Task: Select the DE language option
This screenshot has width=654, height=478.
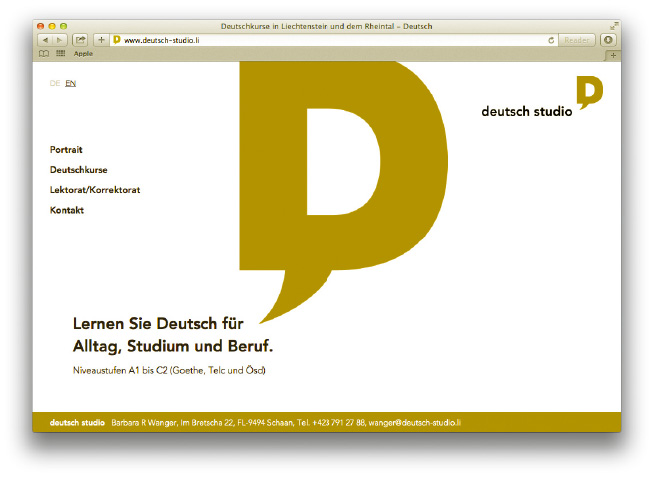Action: tap(54, 83)
